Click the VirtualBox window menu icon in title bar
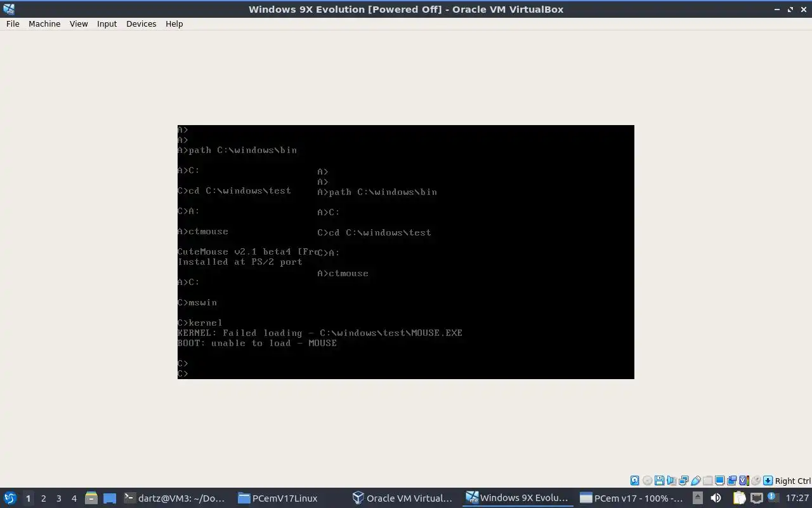The width and height of the screenshot is (812, 508). coord(9,9)
